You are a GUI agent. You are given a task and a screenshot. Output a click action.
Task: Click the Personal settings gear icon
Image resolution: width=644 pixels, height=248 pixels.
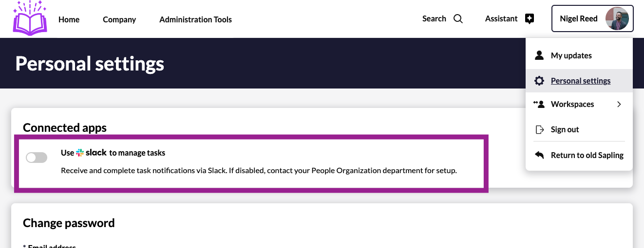pyautogui.click(x=539, y=81)
